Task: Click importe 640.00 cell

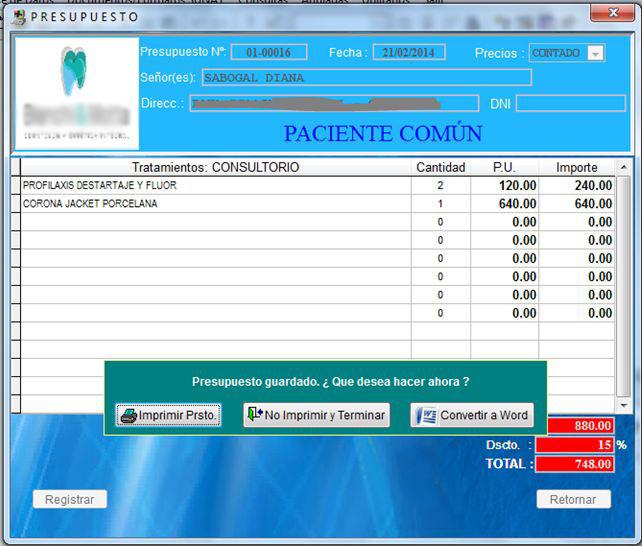Action: [577, 204]
